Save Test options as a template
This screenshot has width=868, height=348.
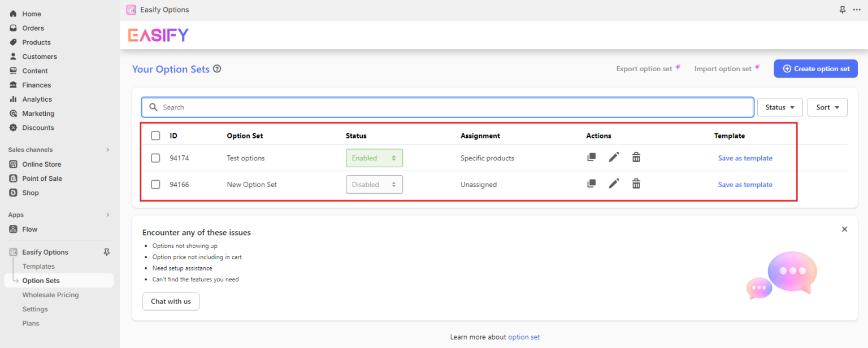click(x=745, y=158)
